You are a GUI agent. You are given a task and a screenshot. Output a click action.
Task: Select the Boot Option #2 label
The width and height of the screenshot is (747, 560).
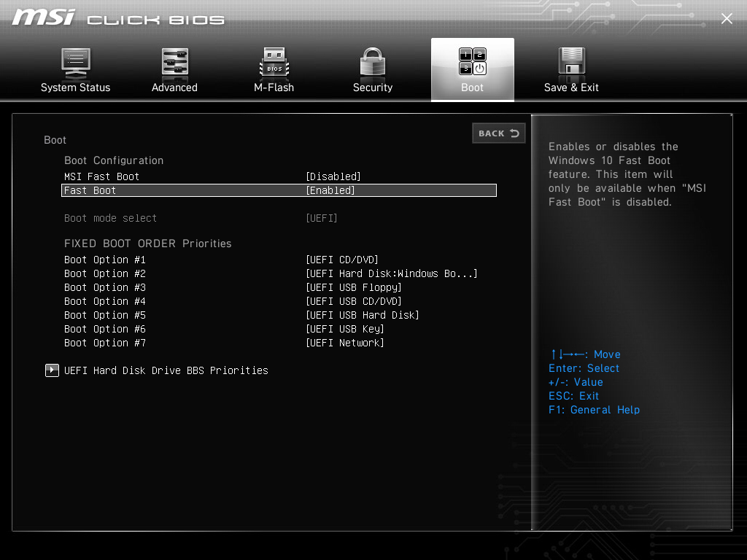(105, 274)
